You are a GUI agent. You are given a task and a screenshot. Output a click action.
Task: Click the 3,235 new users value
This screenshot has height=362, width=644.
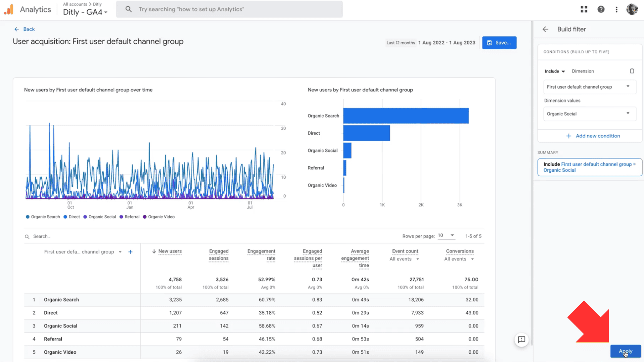pos(175,300)
